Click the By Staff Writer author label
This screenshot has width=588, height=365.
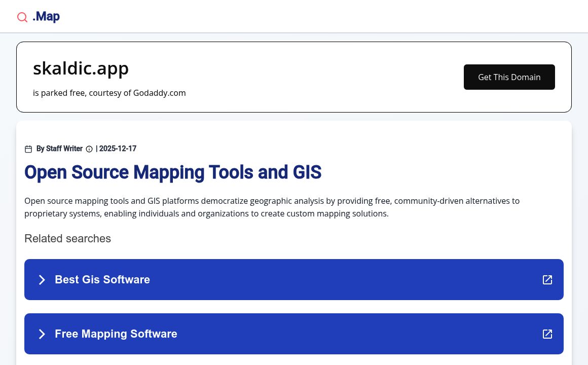pos(59,149)
